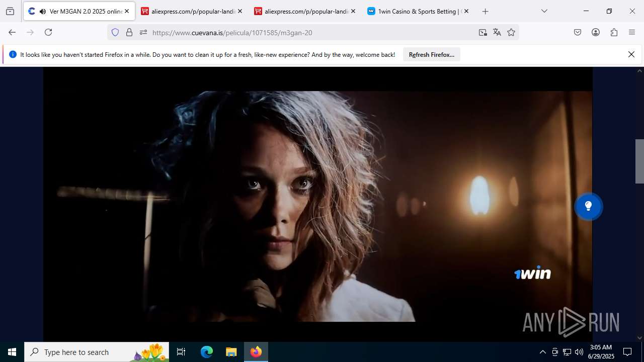644x362 pixels.
Task: Close the first aliexpress tab
Action: (240, 11)
